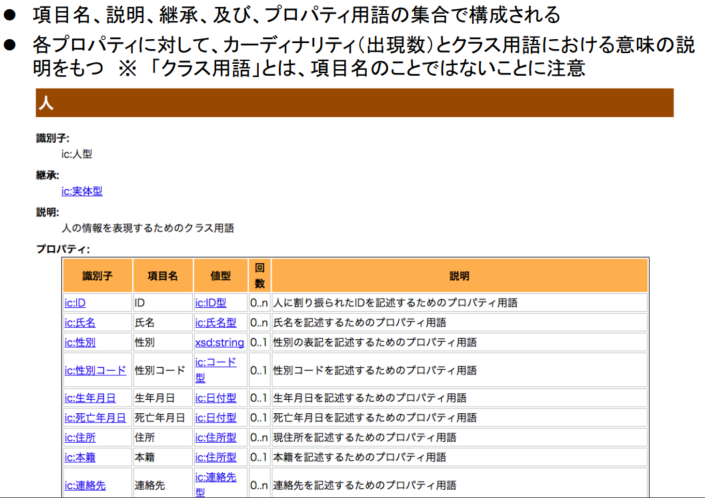Open the ic:連絡先 identifier link
This screenshot has height=498, width=705.
point(85,485)
